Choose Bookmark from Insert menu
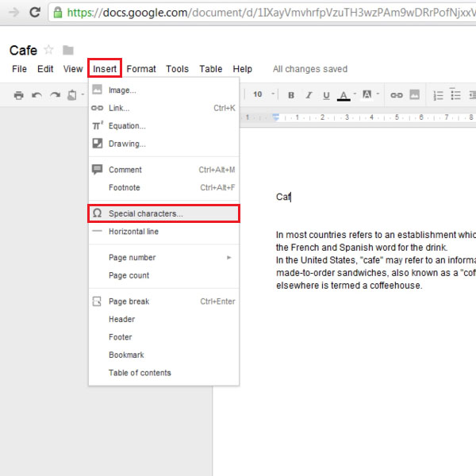The height and width of the screenshot is (476, 476). (x=164, y=355)
